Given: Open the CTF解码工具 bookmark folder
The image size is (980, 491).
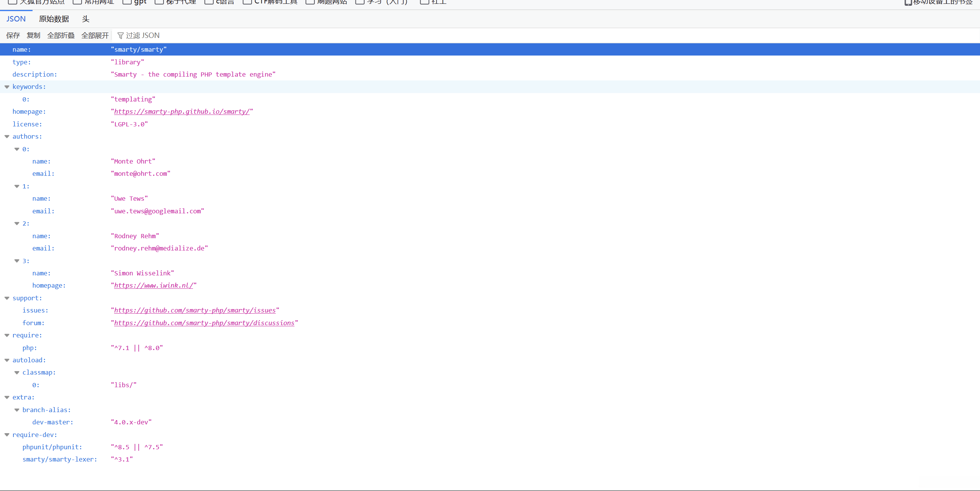Looking at the screenshot, I should tap(270, 2).
